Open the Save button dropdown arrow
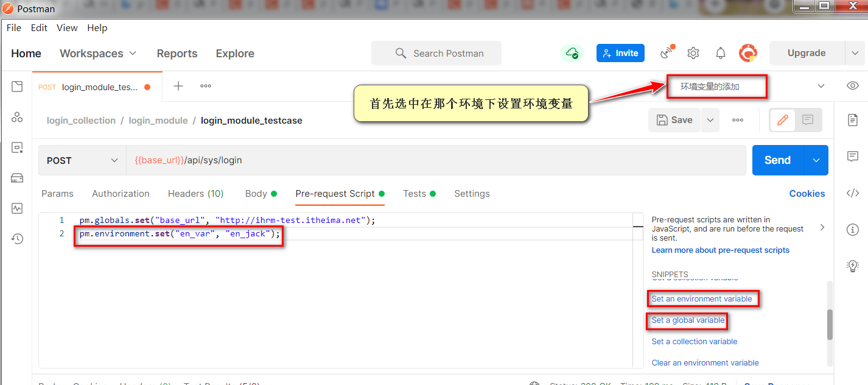The width and height of the screenshot is (868, 385). coord(710,120)
